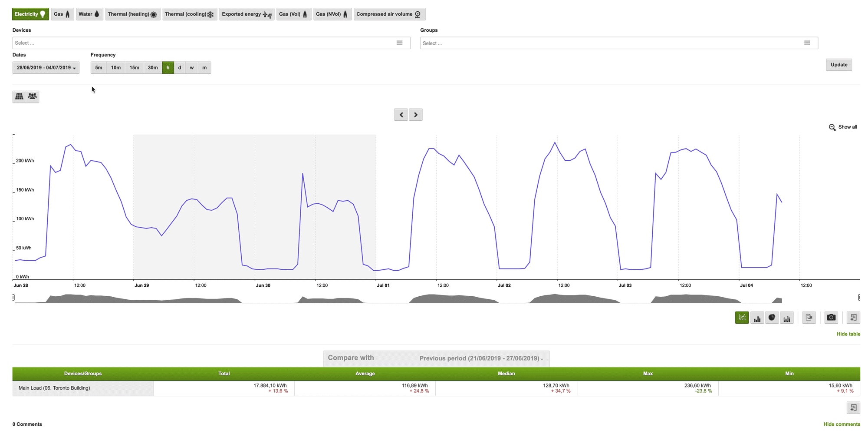Click right handle of range navigator
The width and height of the screenshot is (868, 434).
tap(859, 297)
